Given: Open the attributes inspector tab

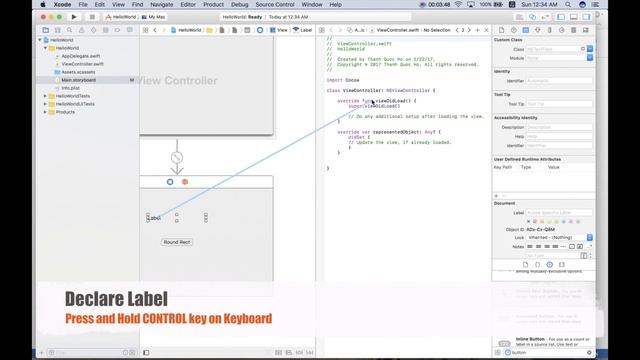Looking at the screenshot, I should (x=538, y=30).
